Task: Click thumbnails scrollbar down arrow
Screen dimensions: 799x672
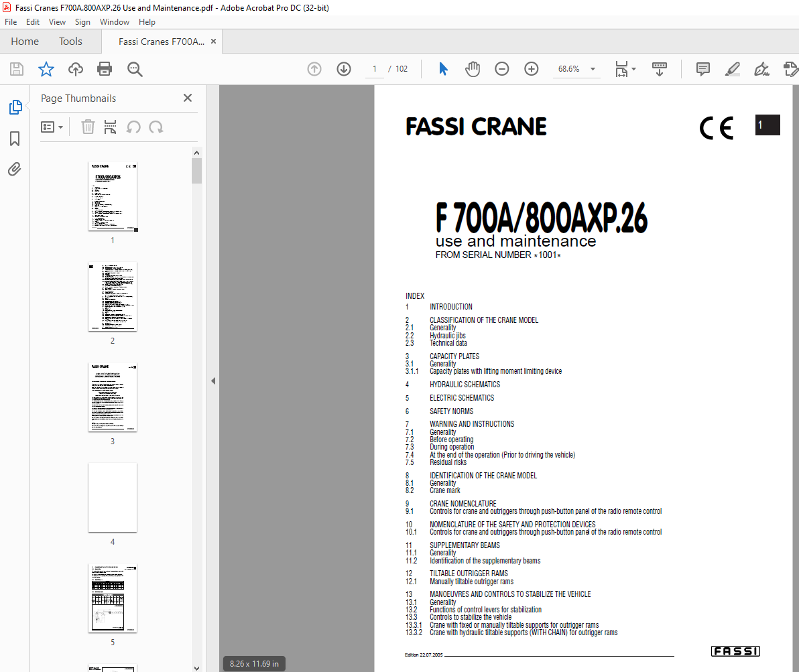Action: [x=196, y=668]
